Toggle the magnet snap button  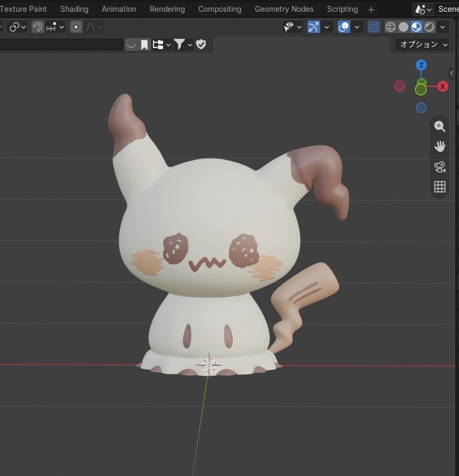point(38,27)
